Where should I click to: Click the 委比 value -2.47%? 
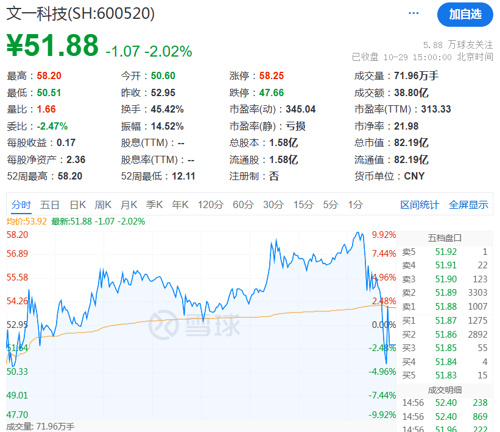click(x=52, y=126)
